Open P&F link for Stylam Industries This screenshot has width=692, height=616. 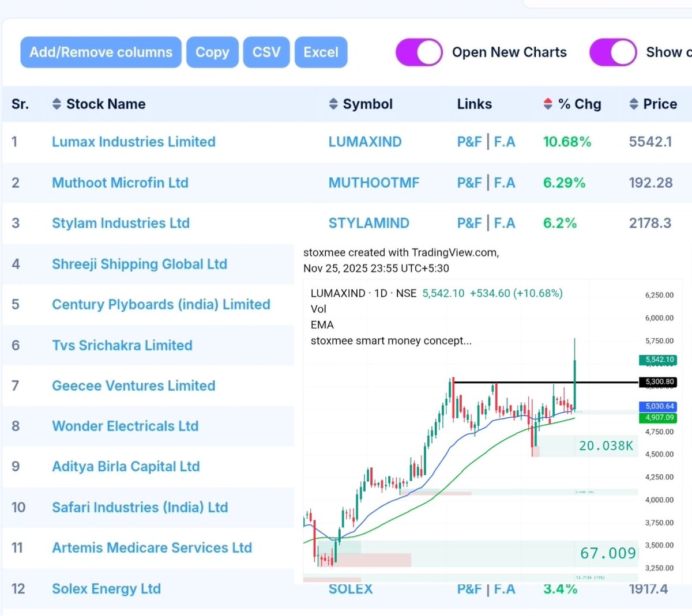pyautogui.click(x=469, y=223)
